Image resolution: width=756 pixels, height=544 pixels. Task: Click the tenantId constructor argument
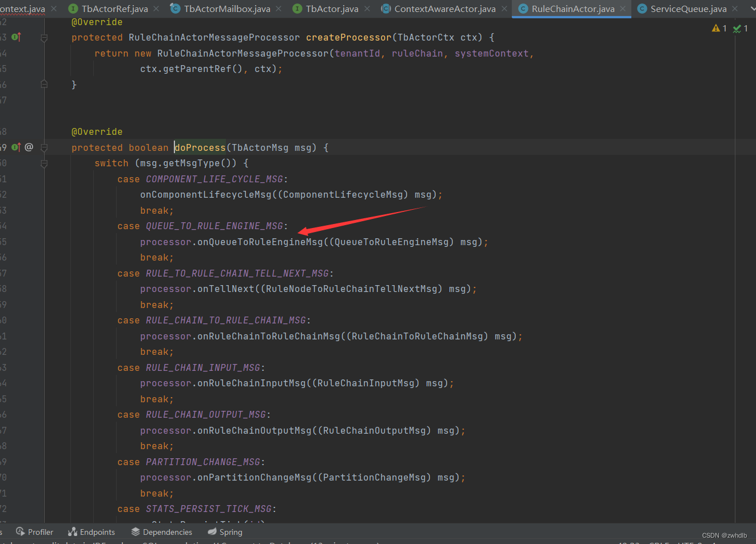click(357, 53)
